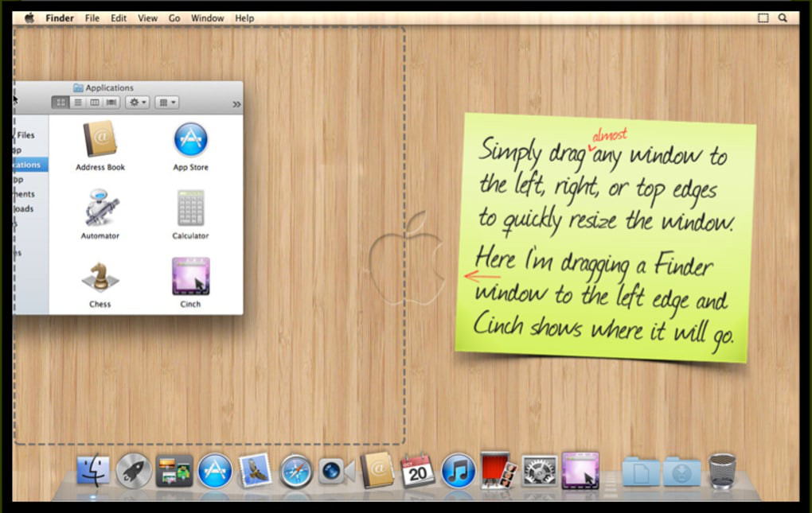Screen dimensions: 812x513
Task: Open iTunes in the Dock
Action: (458, 471)
